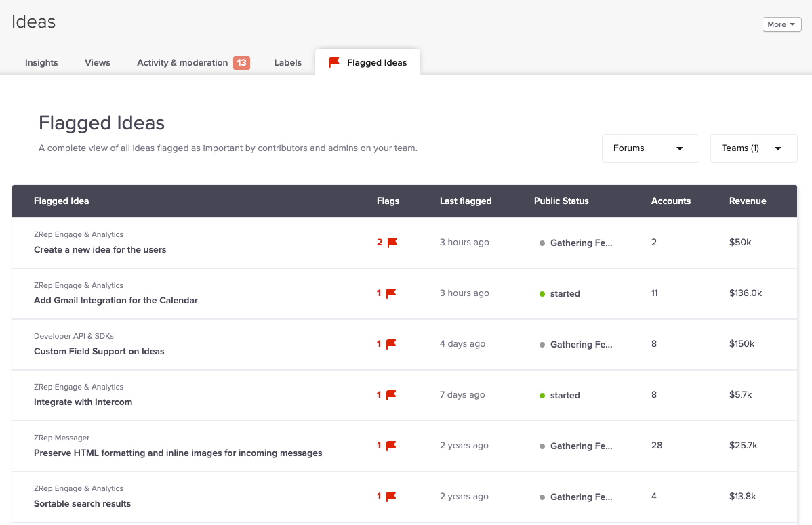Click flag icon for Preserve HTML formatting row
The width and height of the screenshot is (812, 525).
tap(391, 445)
